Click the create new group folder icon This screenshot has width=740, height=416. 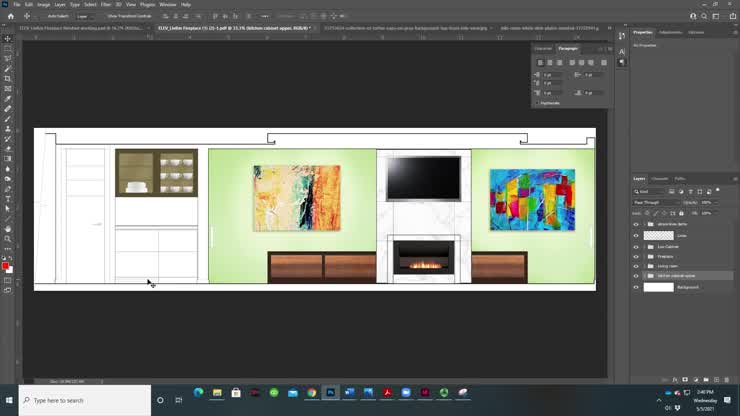coord(706,380)
